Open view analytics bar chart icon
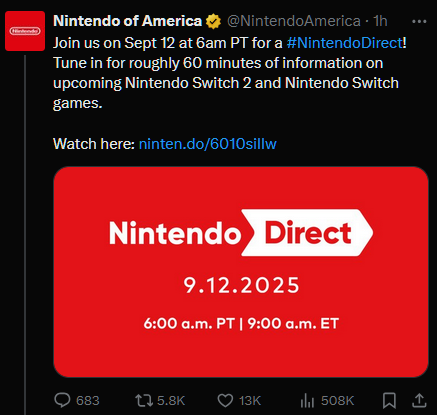Screen dimensions: 437x415 (x=307, y=400)
